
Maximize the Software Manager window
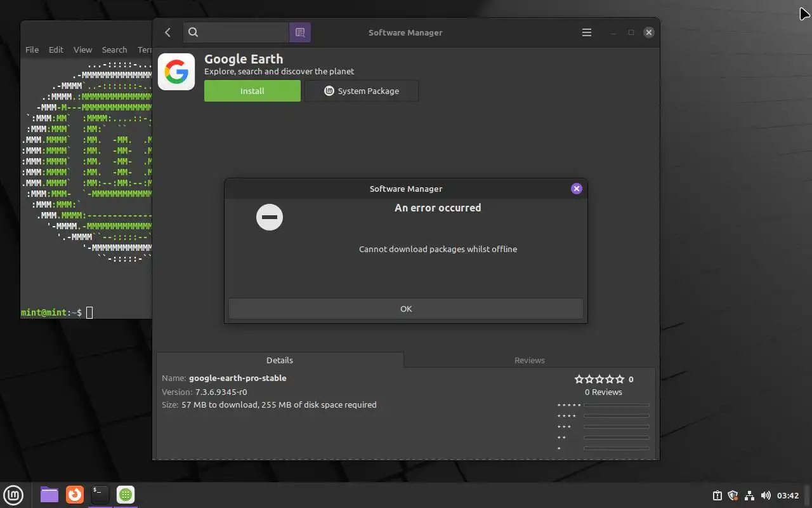631,32
